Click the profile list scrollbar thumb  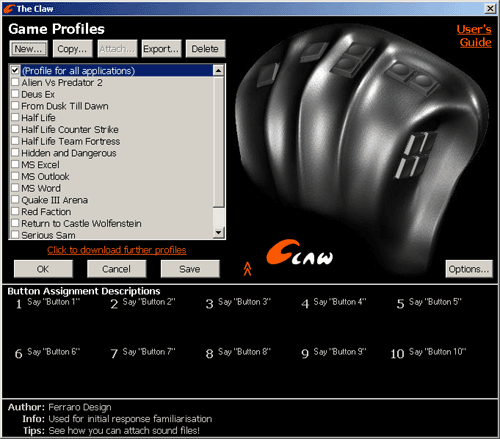tap(218, 142)
